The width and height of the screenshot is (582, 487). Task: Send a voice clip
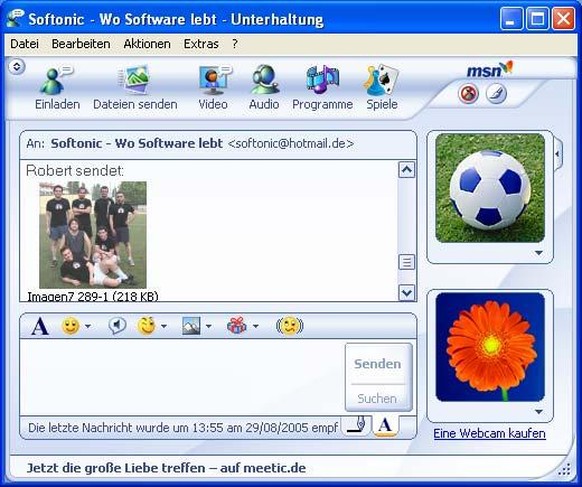coord(117,326)
